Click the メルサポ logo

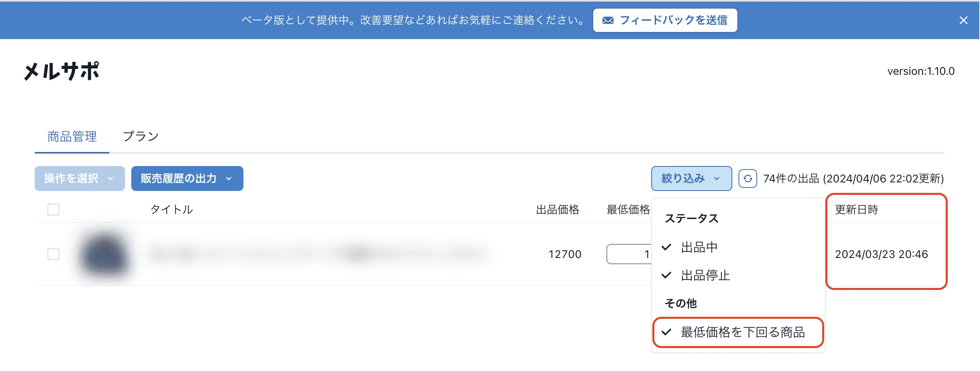pos(62,71)
